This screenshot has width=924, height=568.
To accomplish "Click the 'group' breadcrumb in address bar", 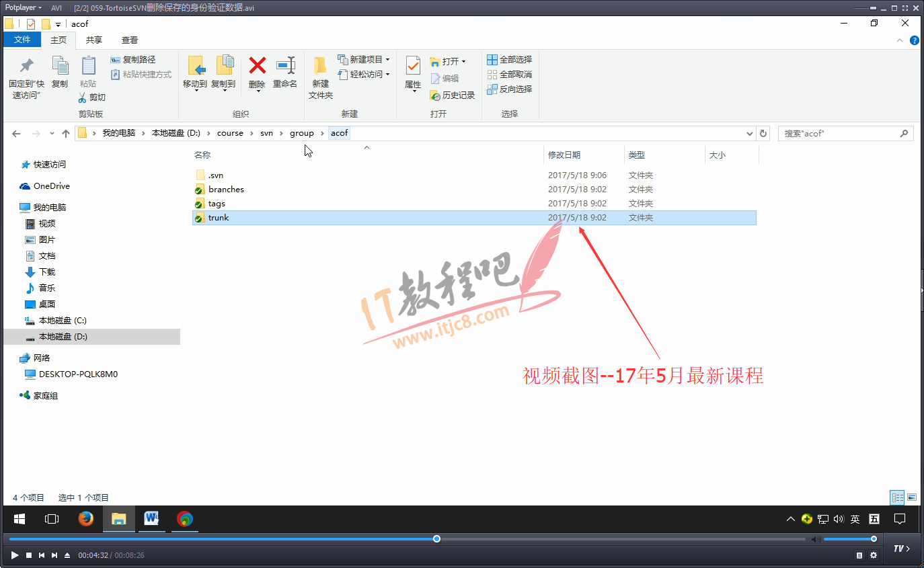I will coord(302,133).
